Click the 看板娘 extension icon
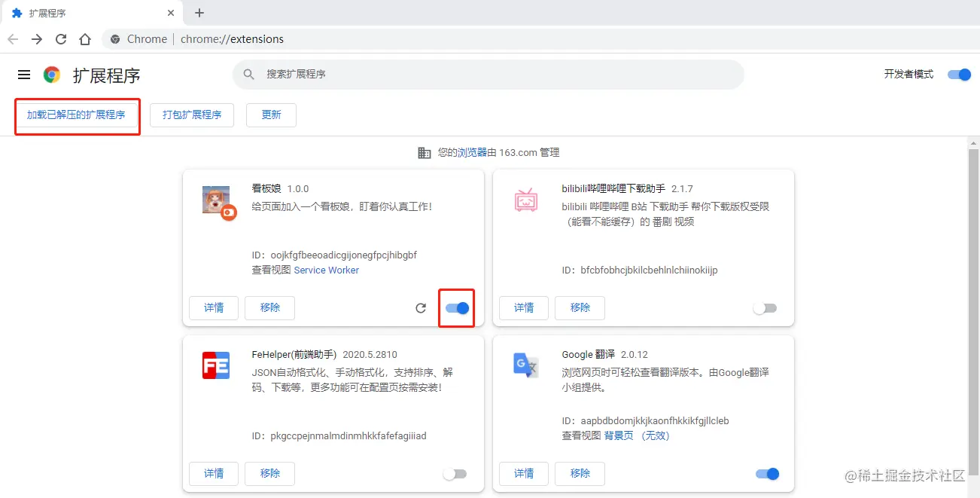This screenshot has height=498, width=980. 220,202
